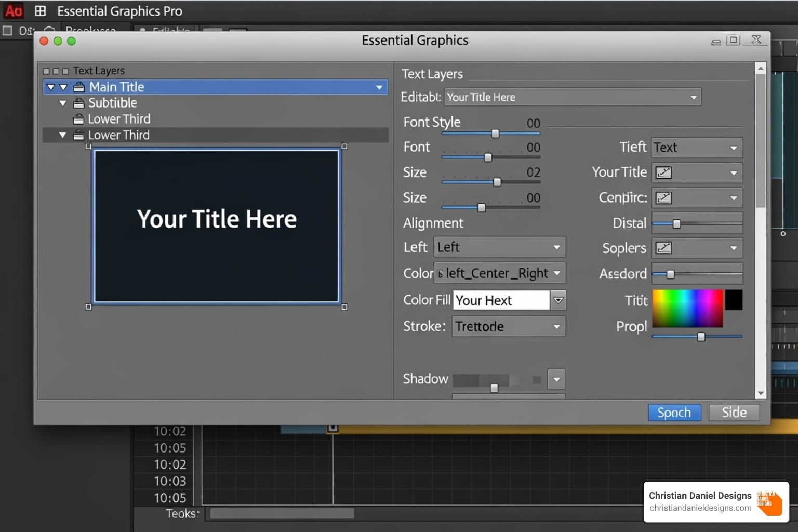Open the Stroke Trettorde dropdown
798x532 pixels.
508,327
